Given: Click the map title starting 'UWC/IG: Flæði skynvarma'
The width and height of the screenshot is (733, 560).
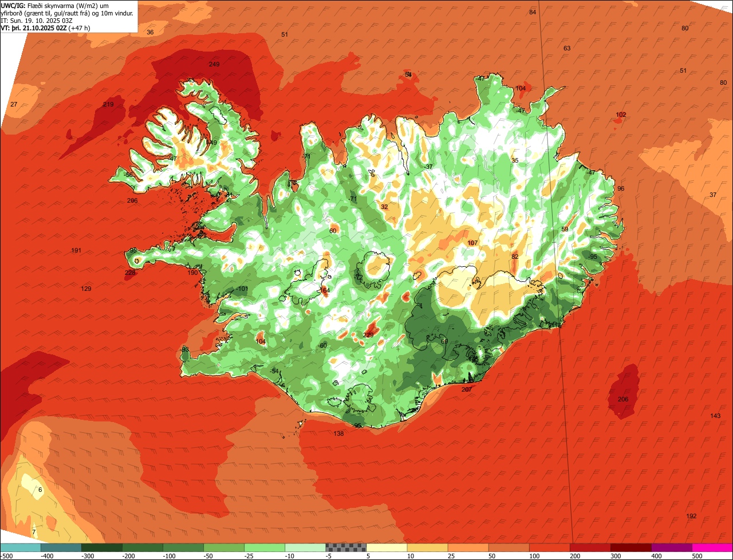Looking at the screenshot, I should [x=68, y=9].
